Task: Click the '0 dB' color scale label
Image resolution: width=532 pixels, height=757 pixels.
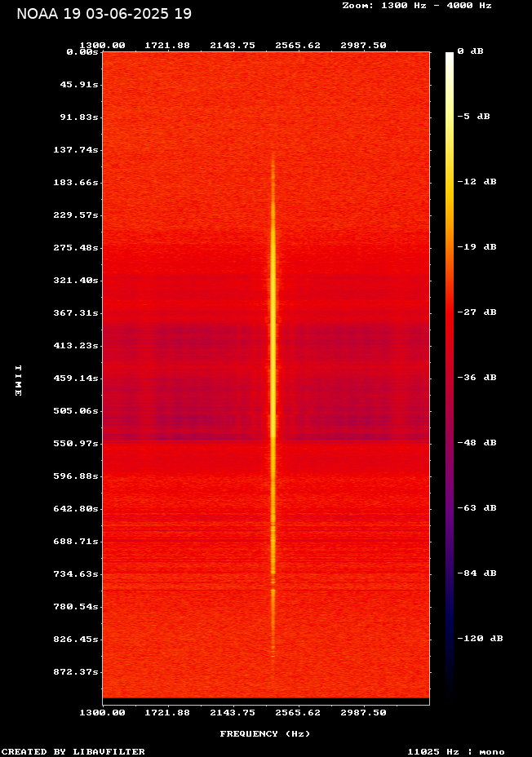Action: [470, 51]
